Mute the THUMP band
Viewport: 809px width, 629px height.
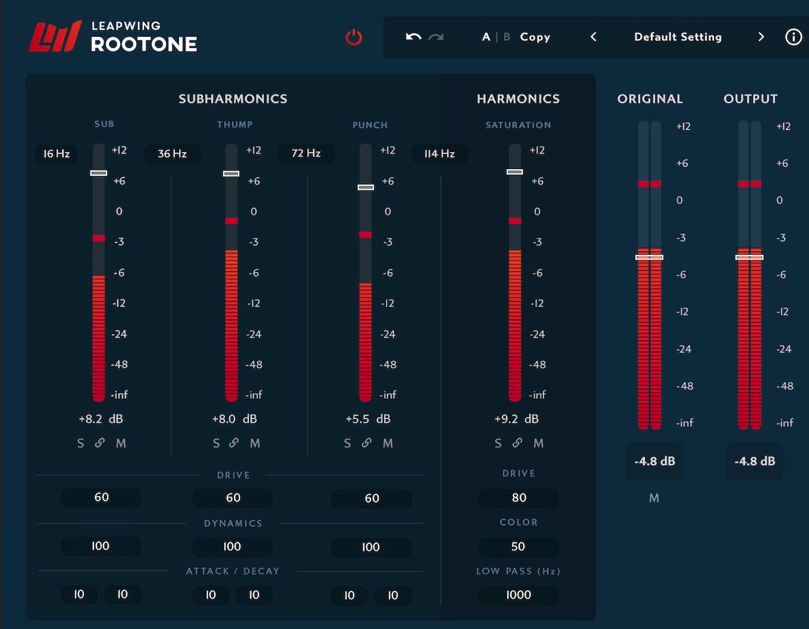point(254,443)
